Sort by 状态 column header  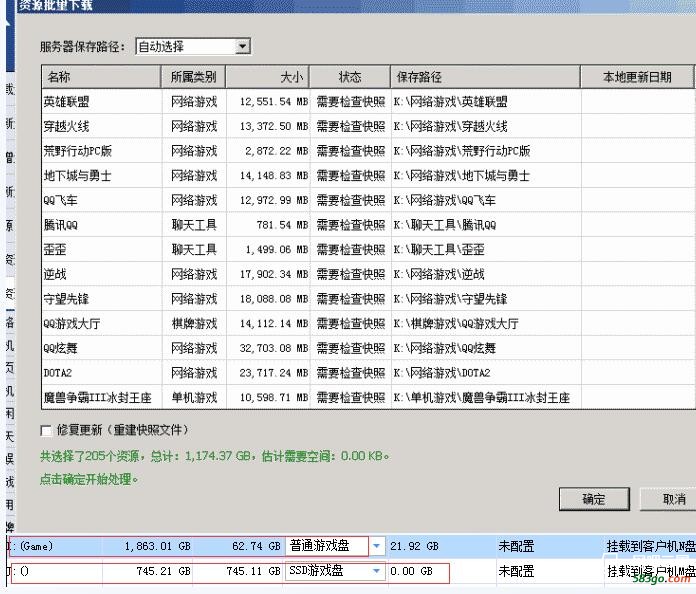point(350,77)
